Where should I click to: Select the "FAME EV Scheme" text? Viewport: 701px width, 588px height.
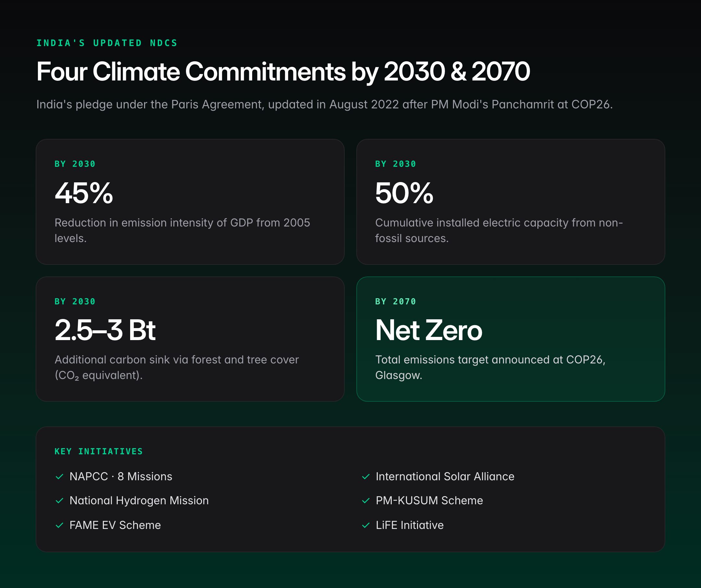coord(115,525)
